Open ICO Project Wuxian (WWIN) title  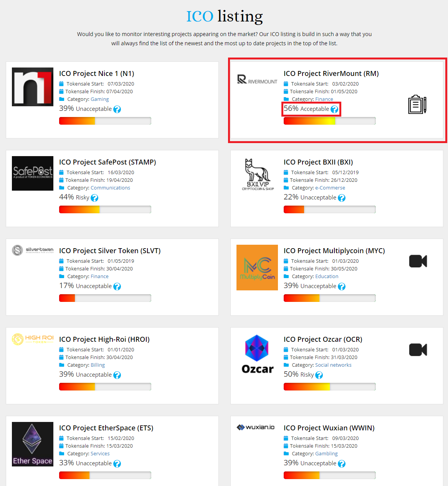point(329,428)
